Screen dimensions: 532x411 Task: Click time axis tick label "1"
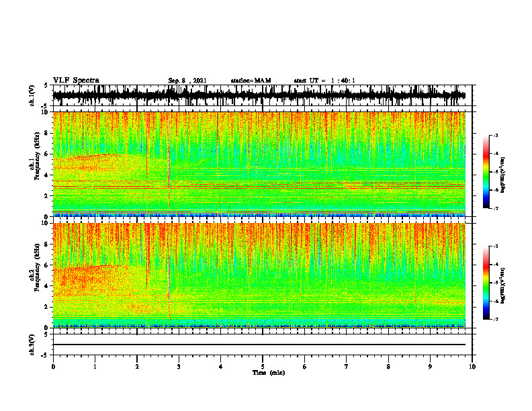(95, 367)
